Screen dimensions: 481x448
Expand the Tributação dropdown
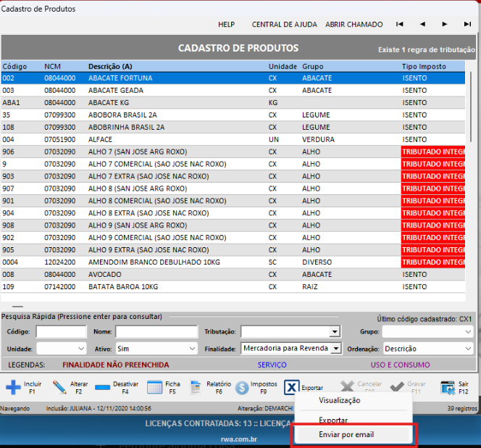[x=334, y=332]
